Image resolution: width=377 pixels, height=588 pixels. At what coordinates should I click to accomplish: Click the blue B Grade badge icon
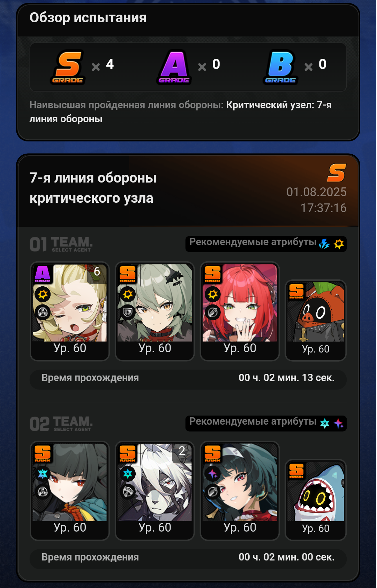[280, 67]
